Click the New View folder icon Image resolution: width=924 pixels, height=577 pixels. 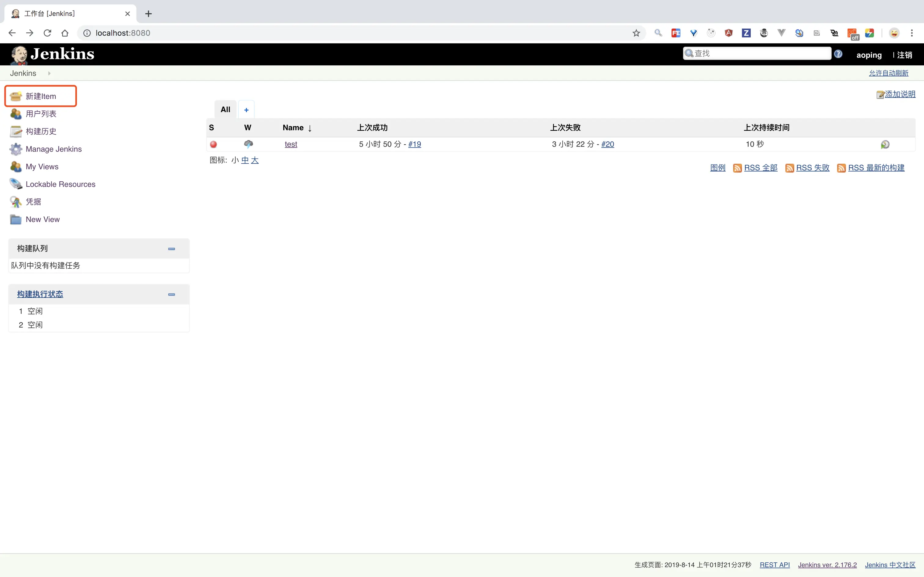pos(16,220)
